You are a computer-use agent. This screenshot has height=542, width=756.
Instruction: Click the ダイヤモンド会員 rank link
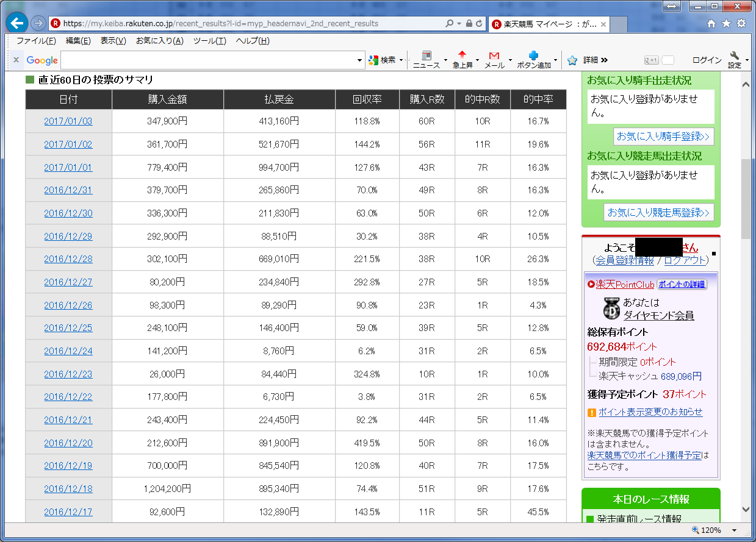[x=658, y=315]
